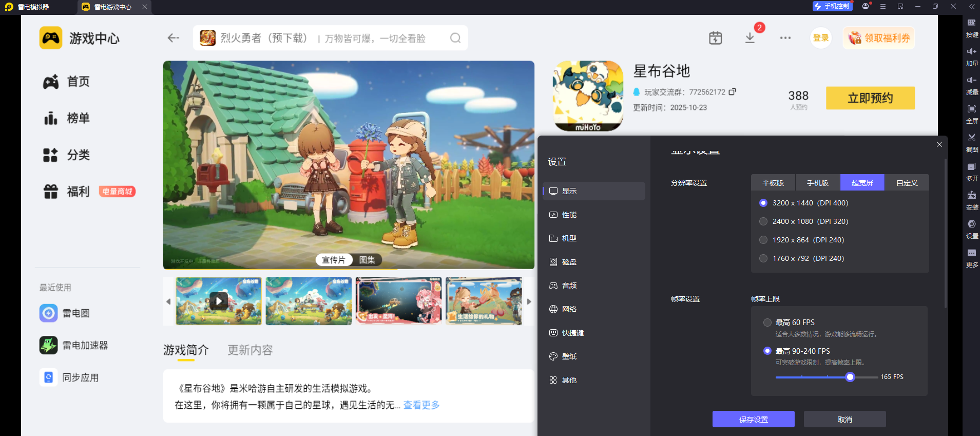Screen dimensions: 980x436
Task: Open 雷电圈 from recently used
Action: pyautogui.click(x=65, y=313)
